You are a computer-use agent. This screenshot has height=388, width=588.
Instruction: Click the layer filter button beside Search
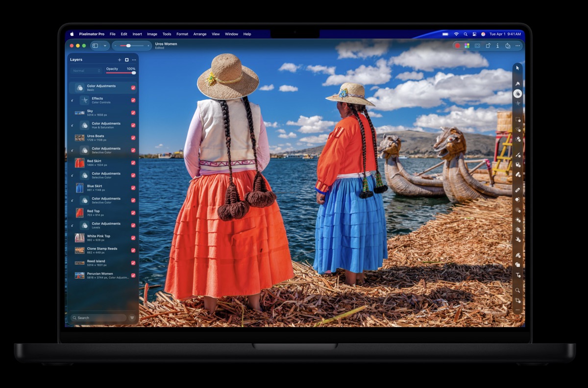click(x=132, y=318)
